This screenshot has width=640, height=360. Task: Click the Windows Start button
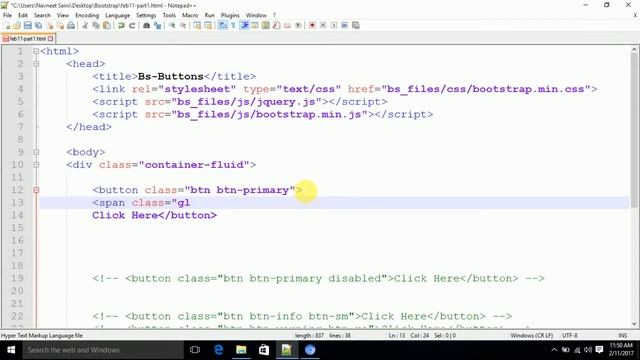(x=11, y=350)
